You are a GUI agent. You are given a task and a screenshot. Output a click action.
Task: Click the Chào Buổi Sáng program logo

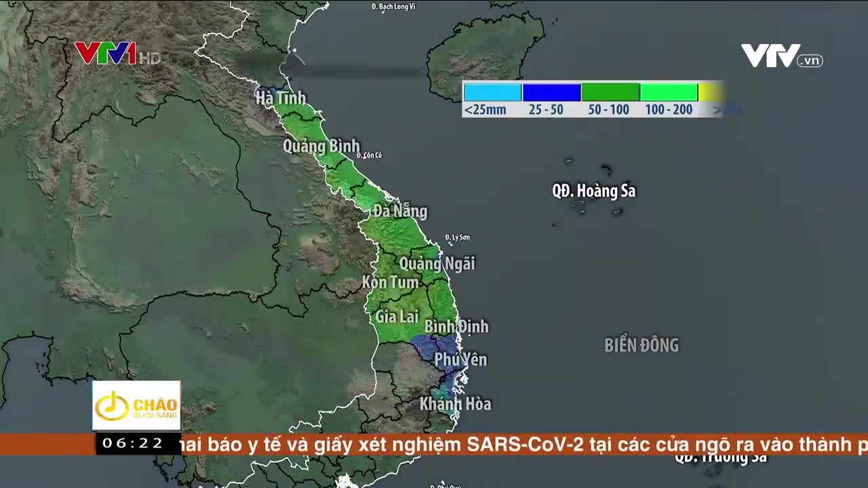click(x=136, y=405)
